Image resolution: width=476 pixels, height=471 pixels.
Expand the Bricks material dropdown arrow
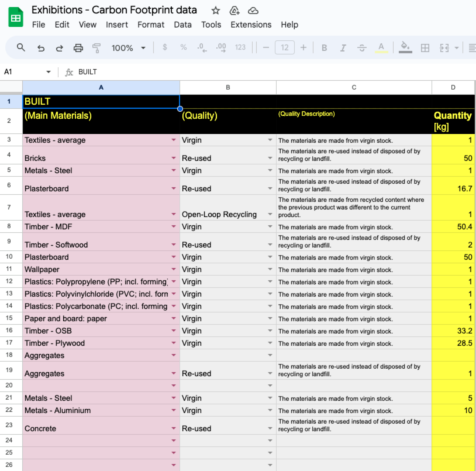[174, 158]
